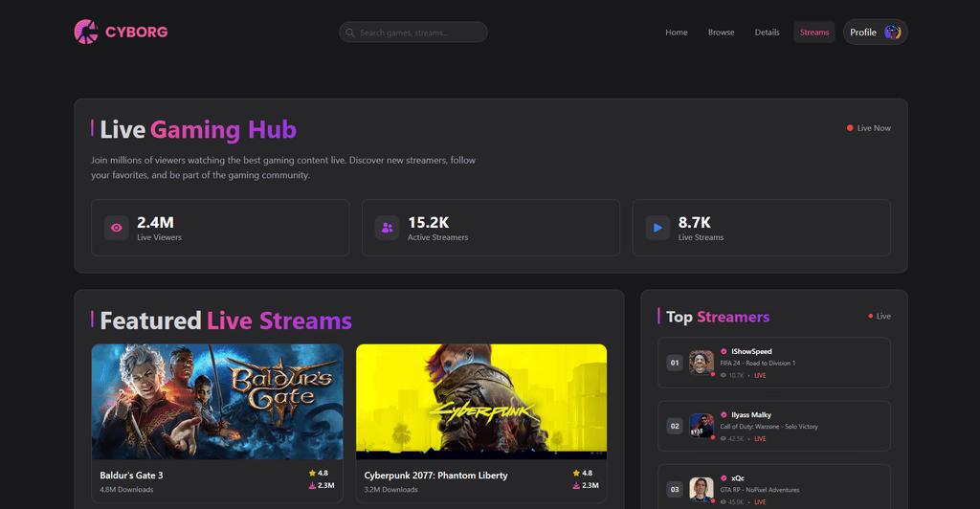Image resolution: width=980 pixels, height=509 pixels.
Task: Open the Profile button
Action: point(875,32)
